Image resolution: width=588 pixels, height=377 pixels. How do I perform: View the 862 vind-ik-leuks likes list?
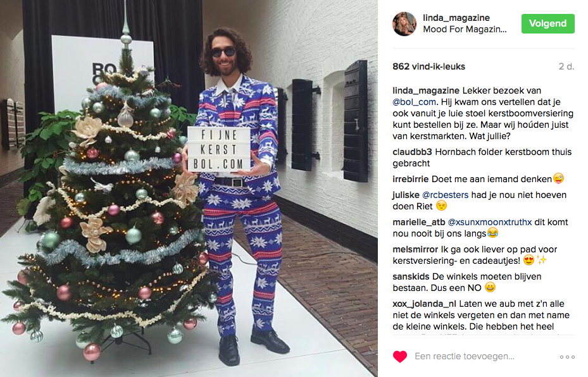coord(428,66)
